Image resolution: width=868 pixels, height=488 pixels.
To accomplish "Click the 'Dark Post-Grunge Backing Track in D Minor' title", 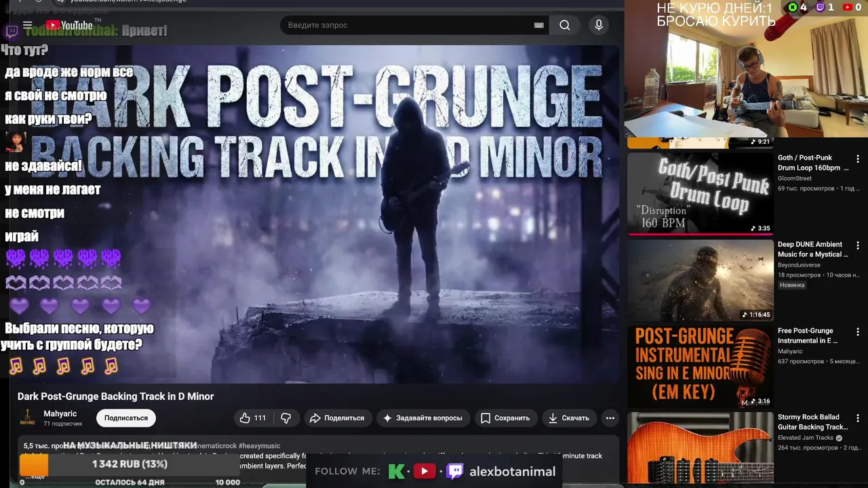I will point(115,396).
